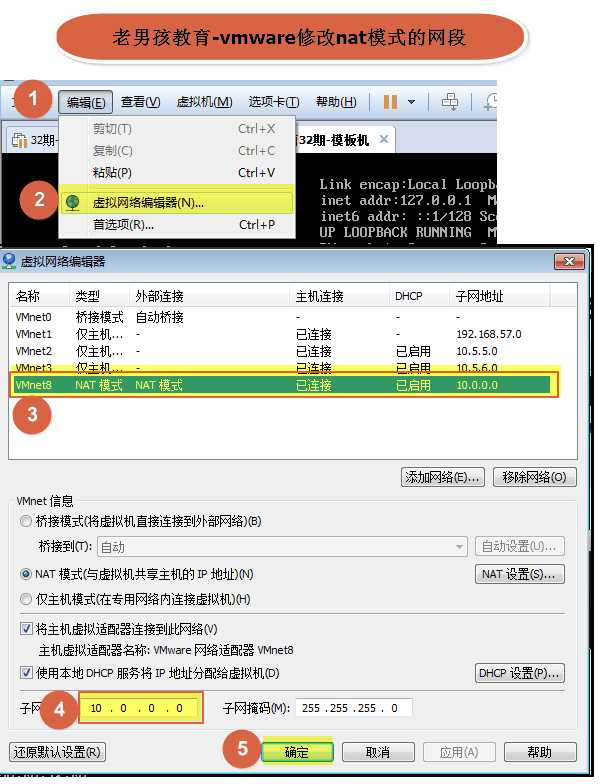This screenshot has height=784, width=600.
Task: Select the VMnet2 row
Action: pos(280,351)
